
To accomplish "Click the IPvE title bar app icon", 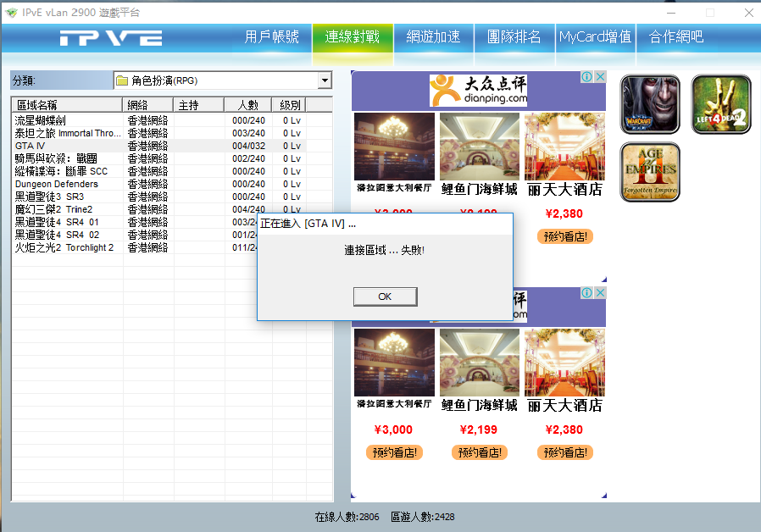I will click(x=11, y=13).
